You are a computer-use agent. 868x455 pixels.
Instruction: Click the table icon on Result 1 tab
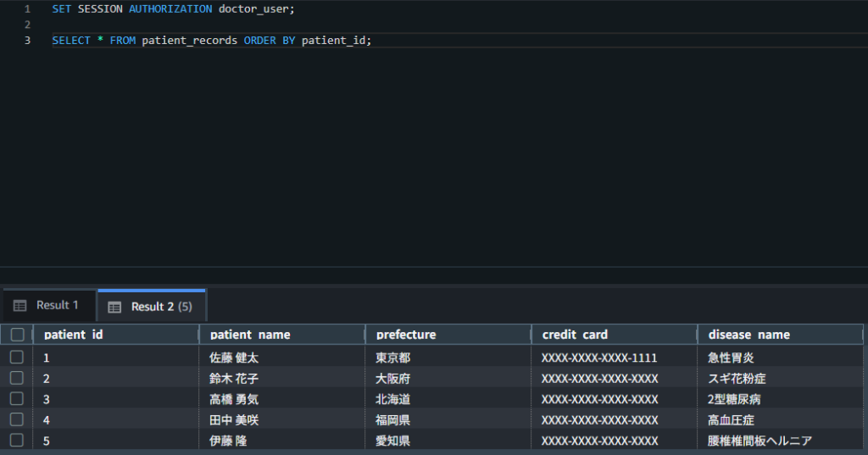[20, 306]
